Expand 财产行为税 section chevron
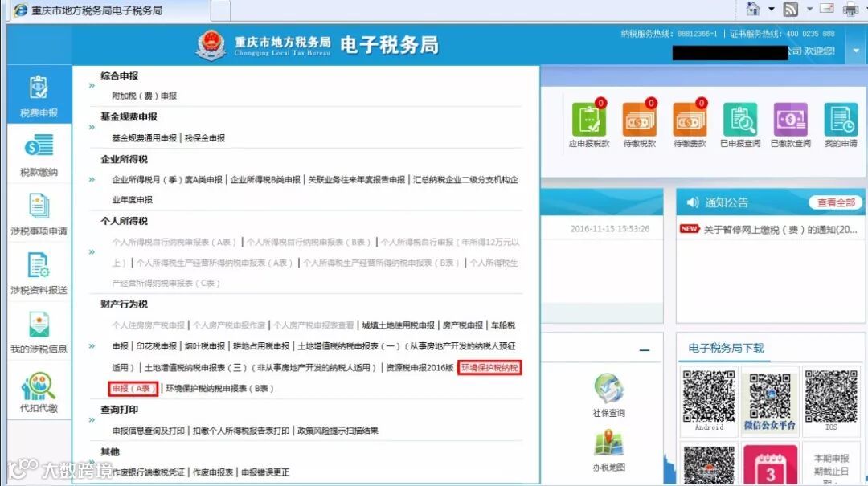 [92, 346]
